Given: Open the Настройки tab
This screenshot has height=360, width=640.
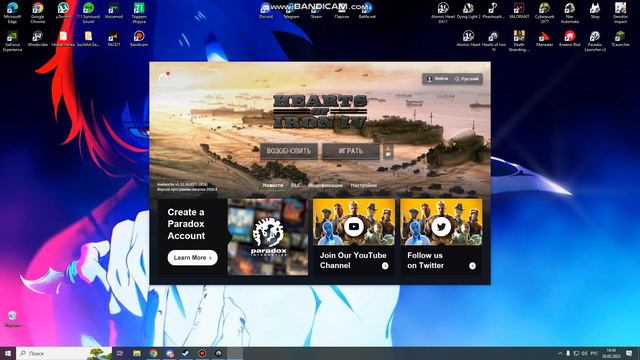Looking at the screenshot, I should [x=363, y=185].
